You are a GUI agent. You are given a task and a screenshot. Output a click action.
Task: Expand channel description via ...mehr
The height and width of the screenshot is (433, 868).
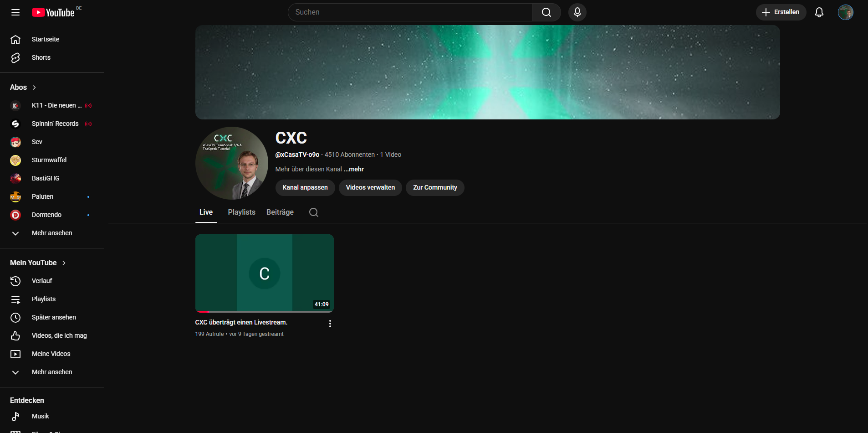pos(354,169)
